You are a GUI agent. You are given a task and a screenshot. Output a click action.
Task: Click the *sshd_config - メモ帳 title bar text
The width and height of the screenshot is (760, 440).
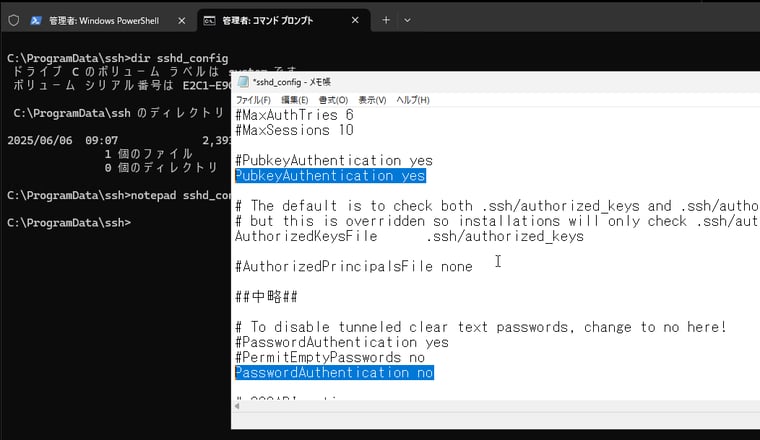(292, 82)
